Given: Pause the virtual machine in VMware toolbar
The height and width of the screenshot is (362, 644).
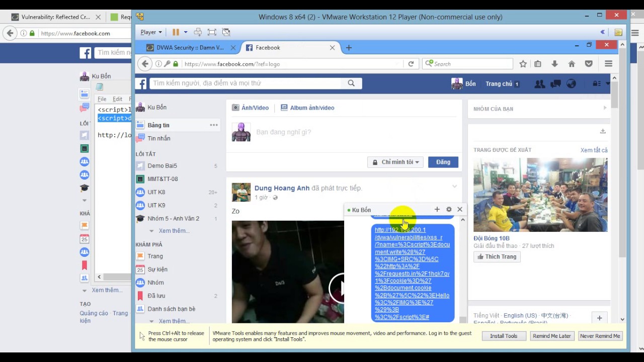Looking at the screenshot, I should [176, 32].
